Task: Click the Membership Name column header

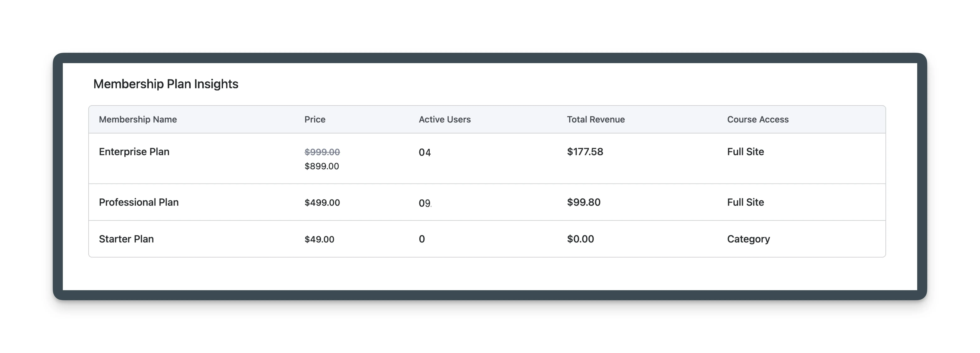Action: pos(138,119)
